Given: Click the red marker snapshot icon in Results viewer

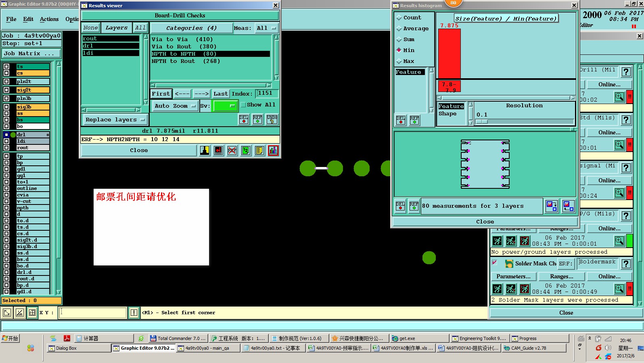Looking at the screenshot, I should point(218,150).
